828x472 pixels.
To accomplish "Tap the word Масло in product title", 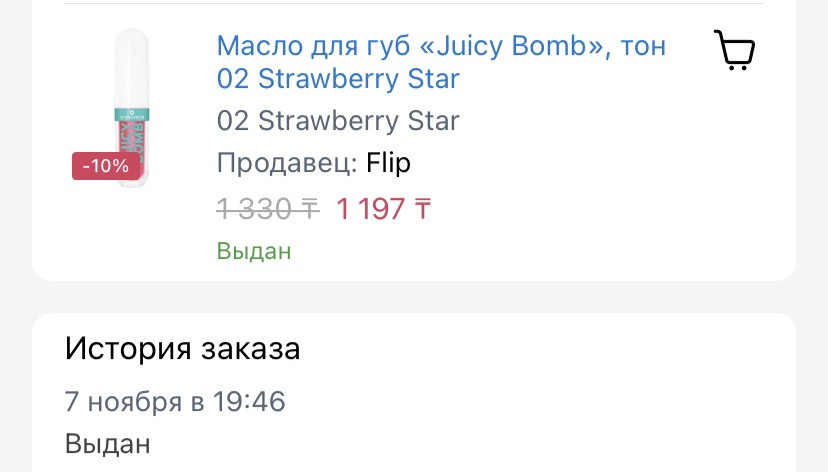I will (x=259, y=46).
